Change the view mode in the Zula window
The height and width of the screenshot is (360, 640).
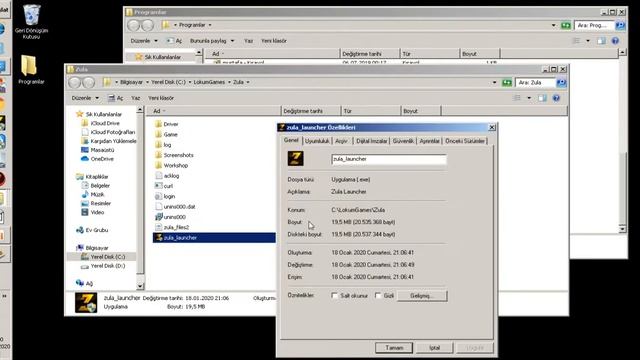(517, 98)
